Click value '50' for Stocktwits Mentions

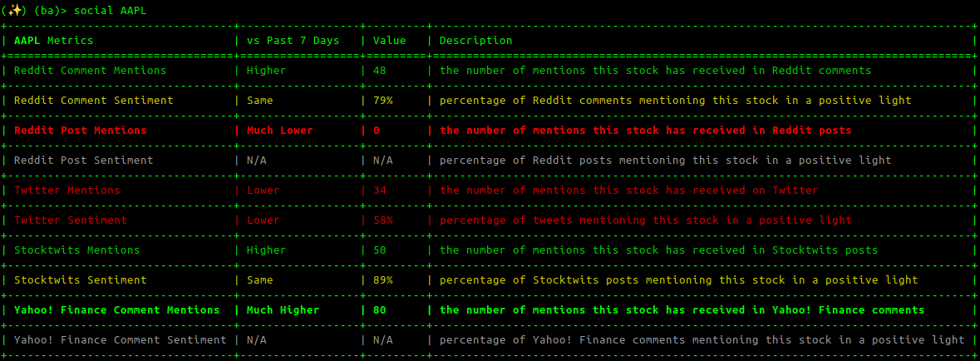tap(379, 250)
